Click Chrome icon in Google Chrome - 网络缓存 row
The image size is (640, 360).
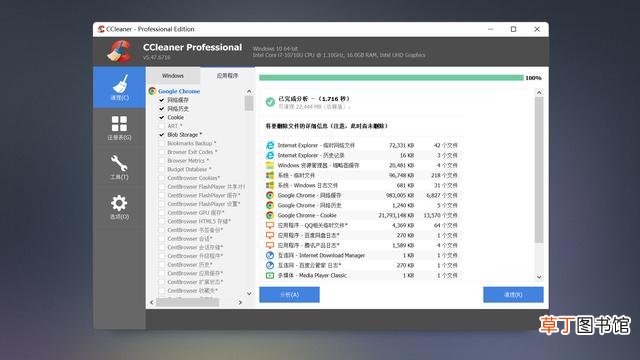[x=270, y=196]
